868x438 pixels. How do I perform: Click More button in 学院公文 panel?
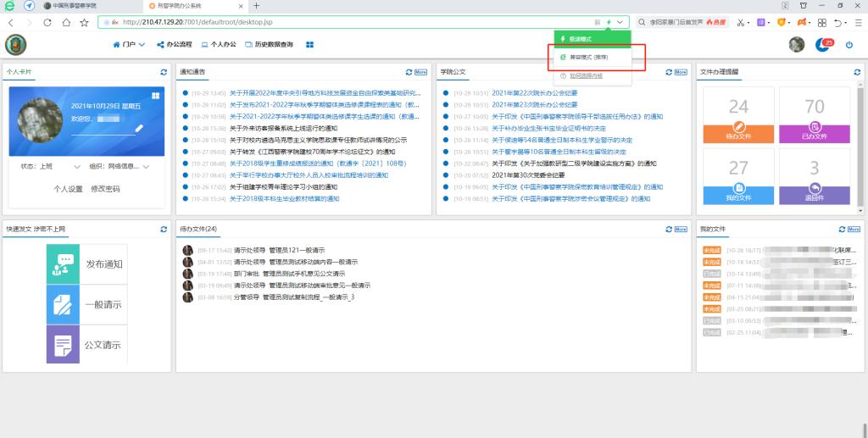(680, 73)
